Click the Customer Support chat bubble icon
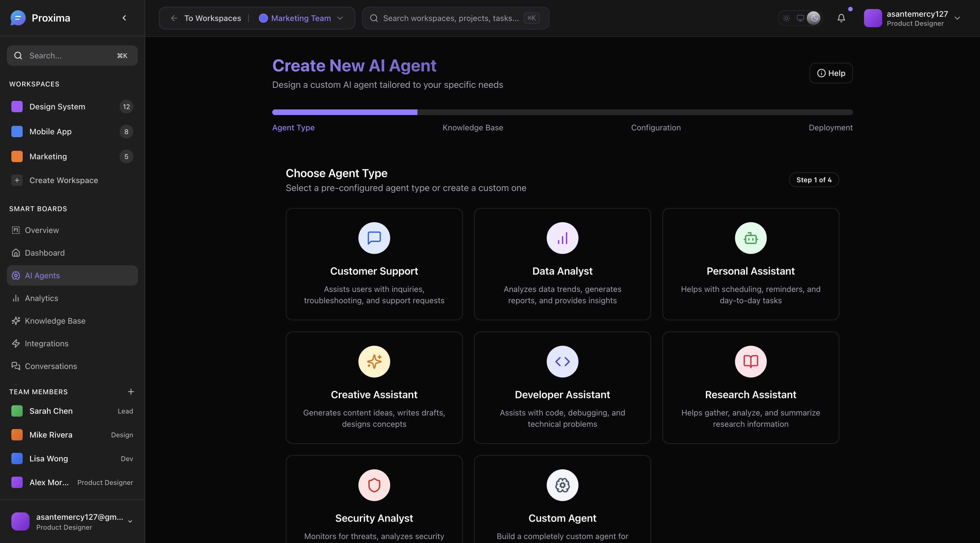 (x=374, y=238)
